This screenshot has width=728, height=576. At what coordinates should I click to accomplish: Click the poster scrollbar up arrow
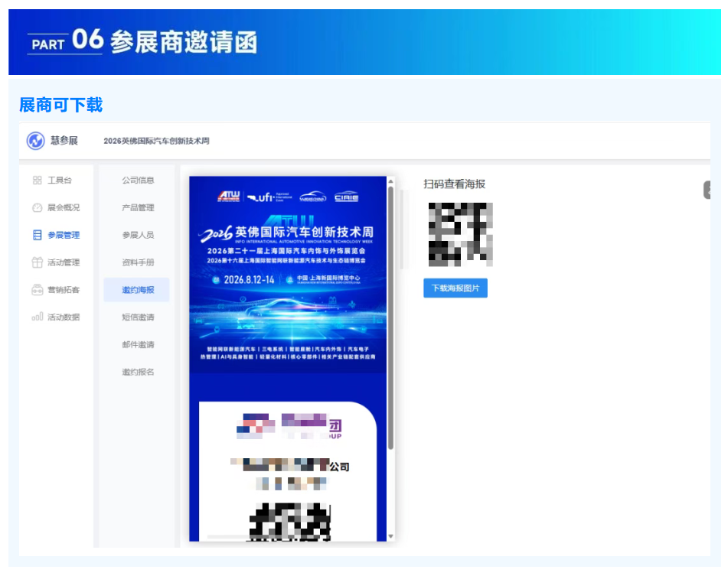[391, 181]
